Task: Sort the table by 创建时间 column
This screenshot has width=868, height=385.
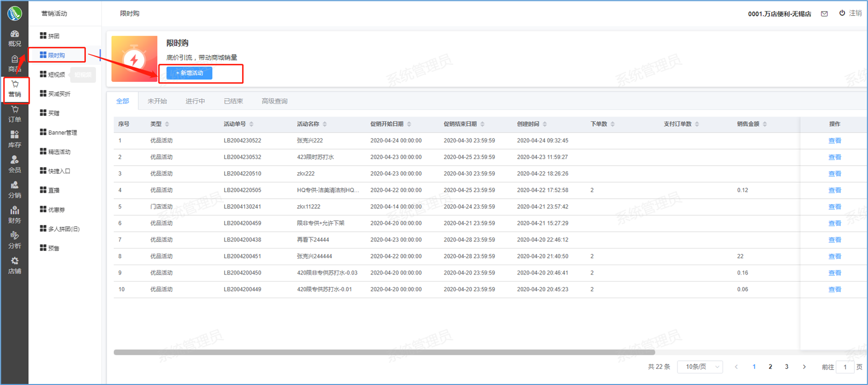Action: pyautogui.click(x=545, y=124)
